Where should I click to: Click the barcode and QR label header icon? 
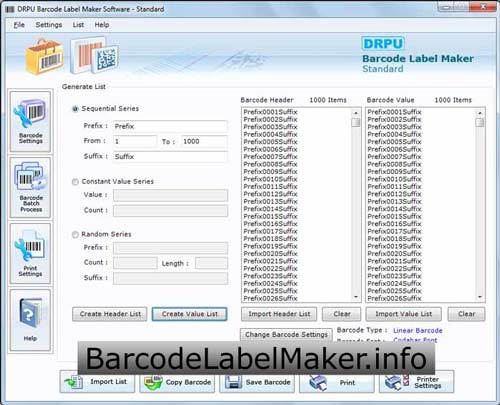pos(94,55)
